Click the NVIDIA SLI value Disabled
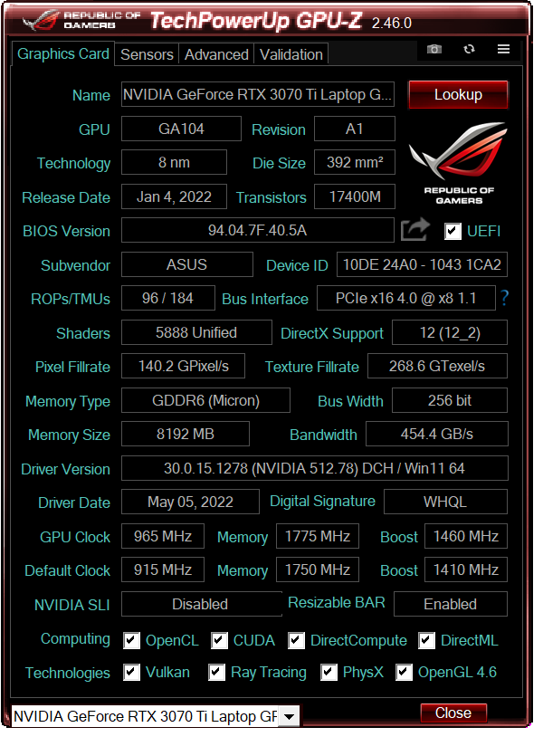Viewport: 543px width, 756px height. click(x=202, y=604)
